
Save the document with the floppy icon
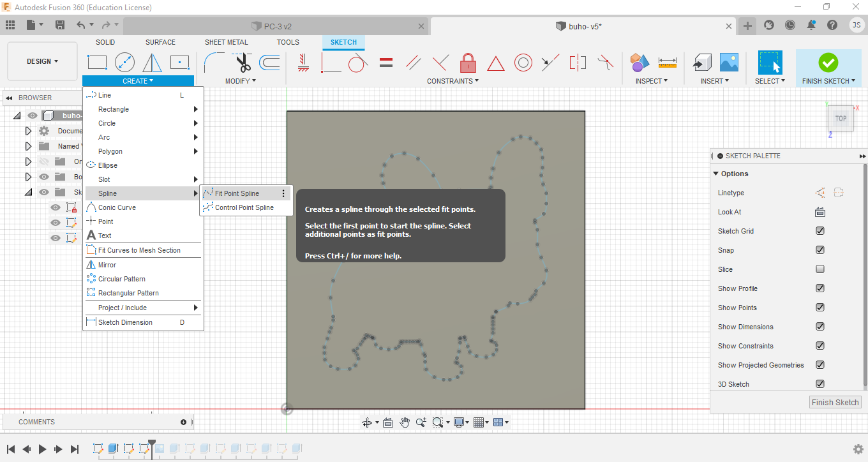click(x=59, y=25)
